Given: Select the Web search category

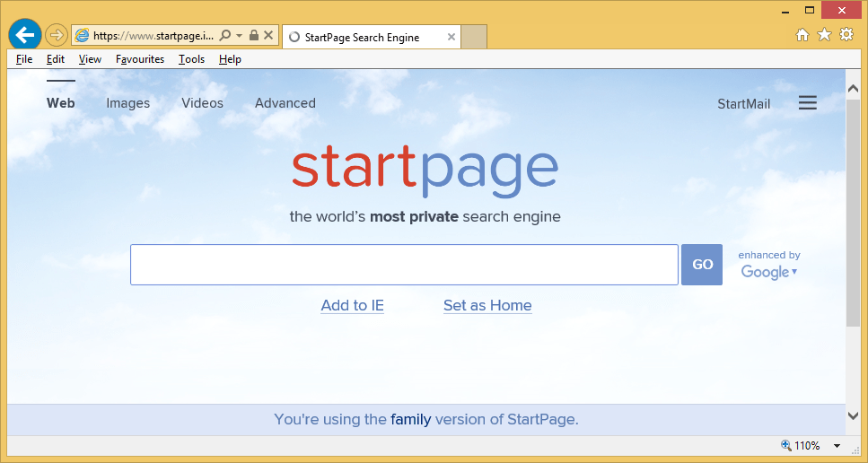Looking at the screenshot, I should coord(61,103).
